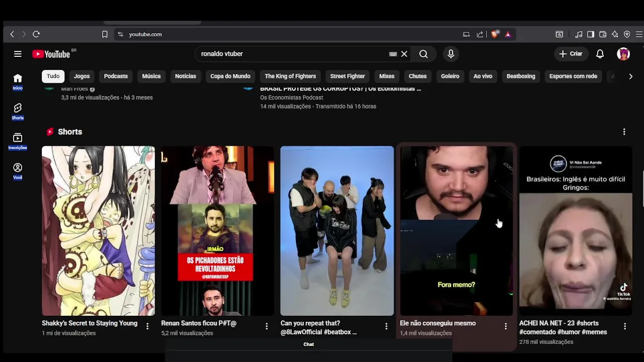The width and height of the screenshot is (644, 362).
Task: Open Inscrições subscriptions in the sidebar
Action: click(18, 141)
